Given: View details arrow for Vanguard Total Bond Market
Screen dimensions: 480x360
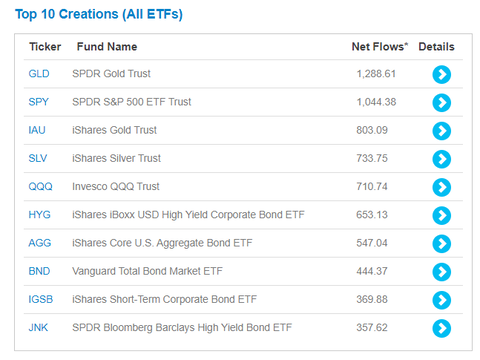Looking at the screenshot, I should coord(442,272).
